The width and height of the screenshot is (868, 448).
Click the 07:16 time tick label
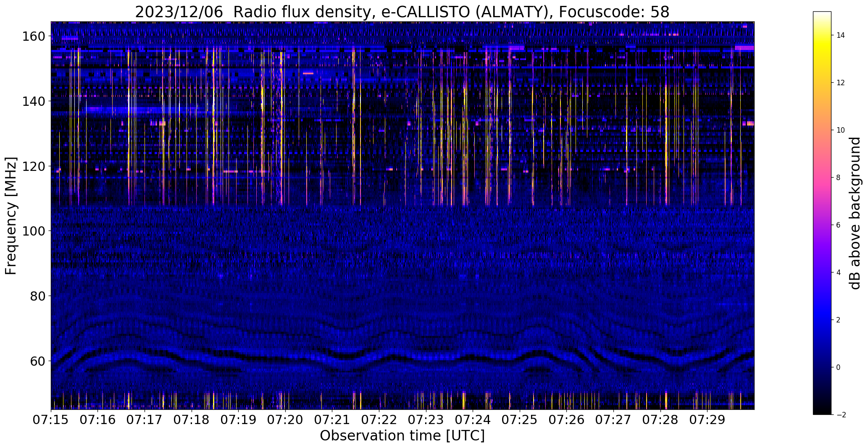tap(98, 420)
